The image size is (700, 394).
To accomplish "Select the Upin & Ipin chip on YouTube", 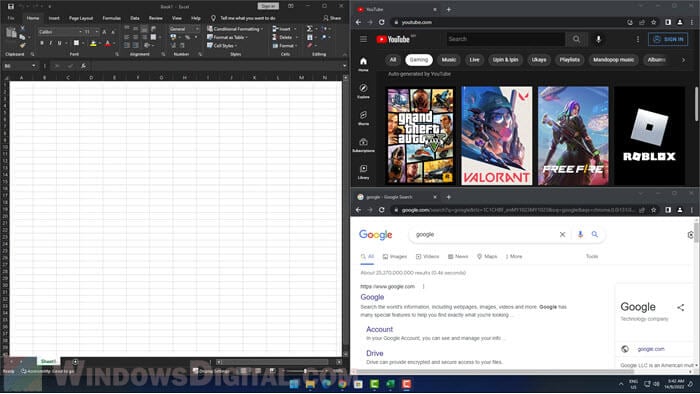I will coord(505,60).
